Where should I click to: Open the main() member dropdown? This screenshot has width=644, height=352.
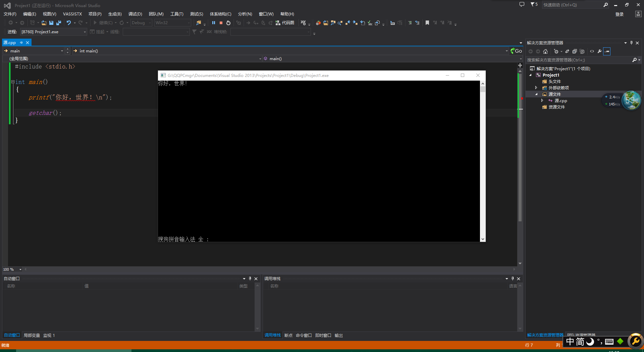pyautogui.click(x=392, y=58)
